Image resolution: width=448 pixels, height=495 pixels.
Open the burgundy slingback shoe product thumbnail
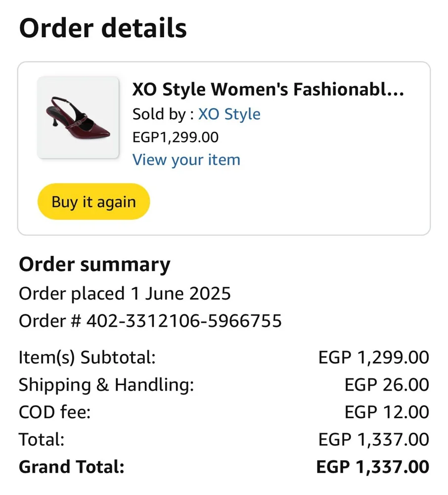coord(78,117)
